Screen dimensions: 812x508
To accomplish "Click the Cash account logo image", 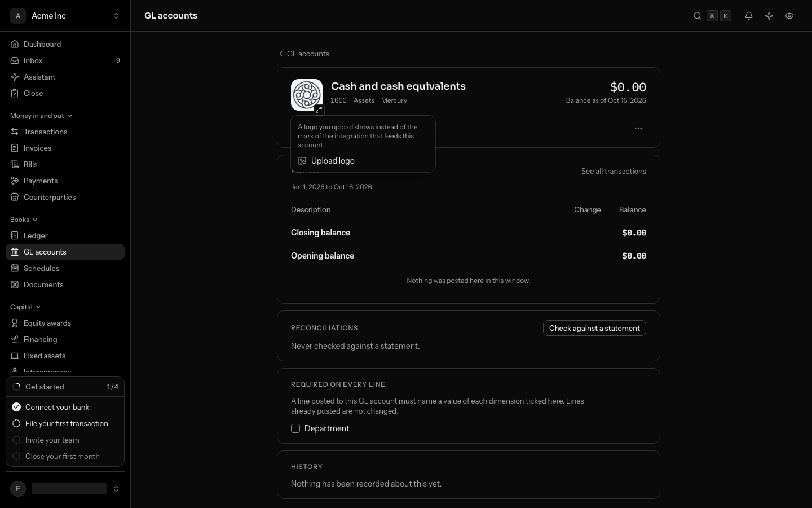I will tap(307, 95).
